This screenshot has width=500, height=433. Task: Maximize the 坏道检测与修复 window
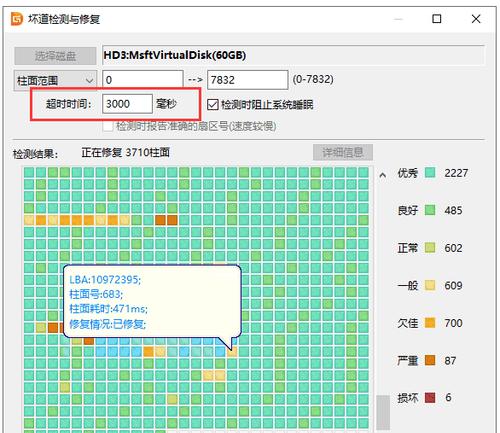(x=437, y=19)
